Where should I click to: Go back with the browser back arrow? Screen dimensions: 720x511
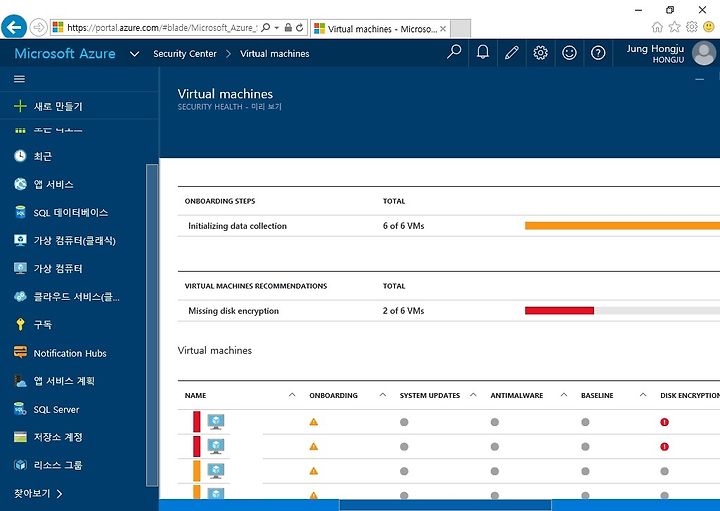[x=14, y=27]
